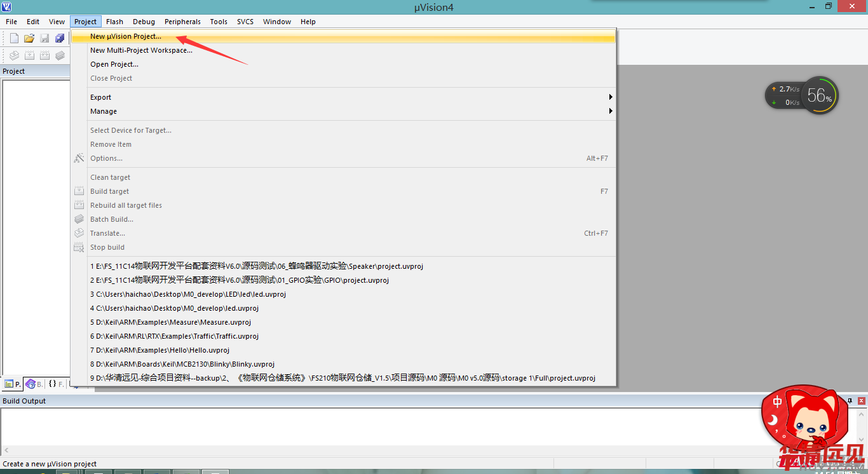Choose Open Project from the menu
868x474 pixels.
point(114,64)
